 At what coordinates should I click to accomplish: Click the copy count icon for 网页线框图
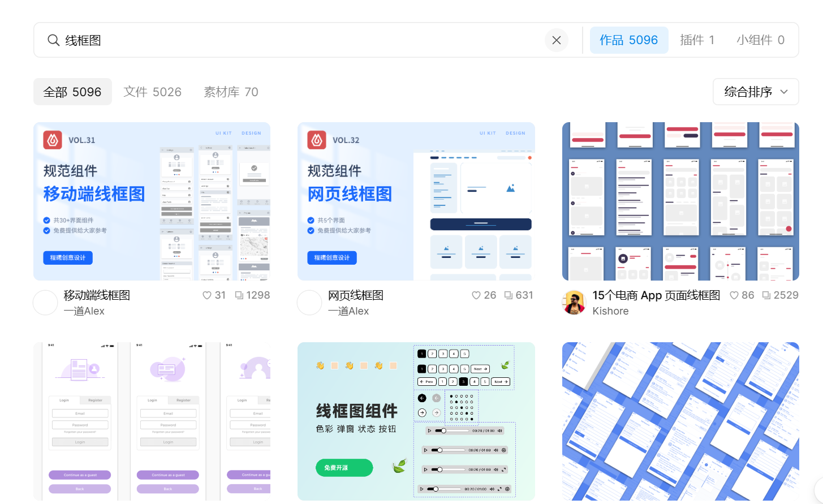[x=509, y=295]
